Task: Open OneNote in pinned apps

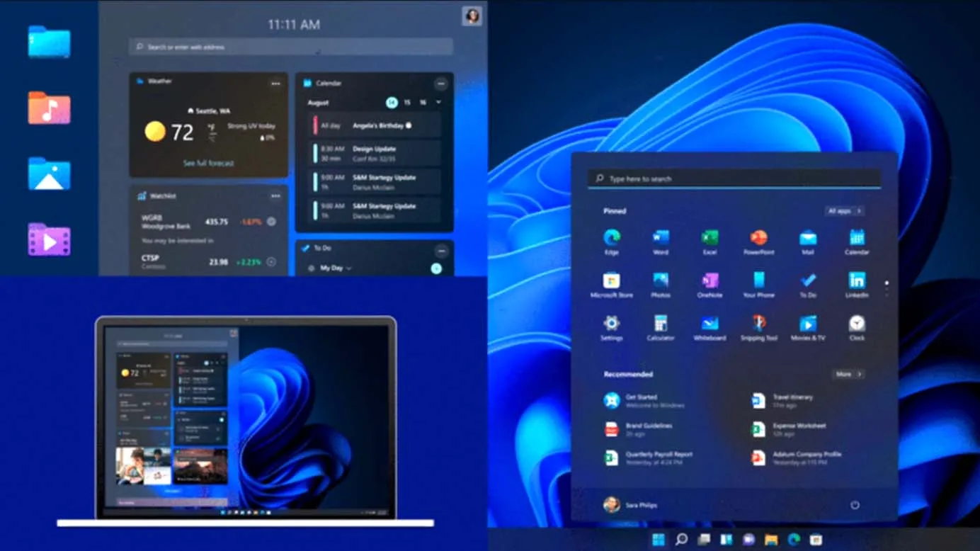Action: [710, 284]
